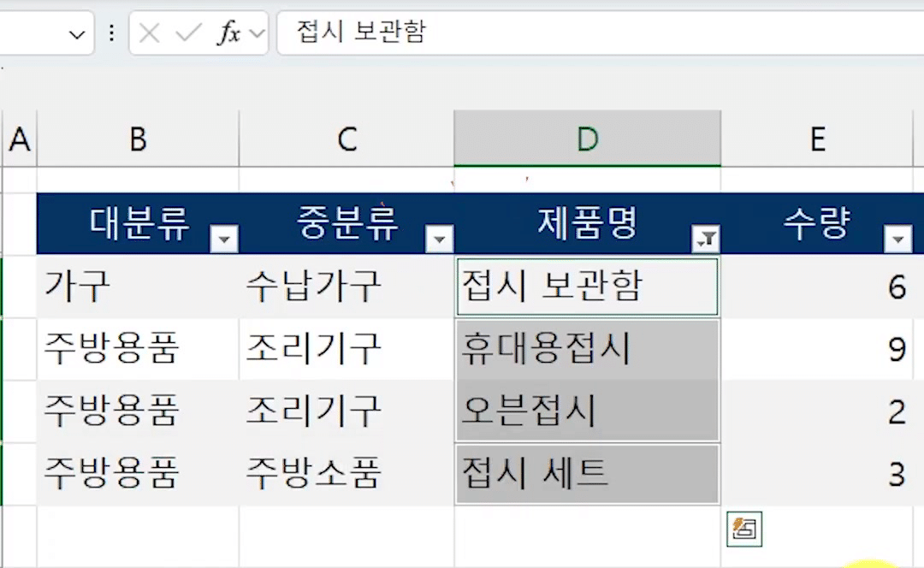Screen dimensions: 924x568
Task: Click the 수량 header cell
Action: point(818,223)
